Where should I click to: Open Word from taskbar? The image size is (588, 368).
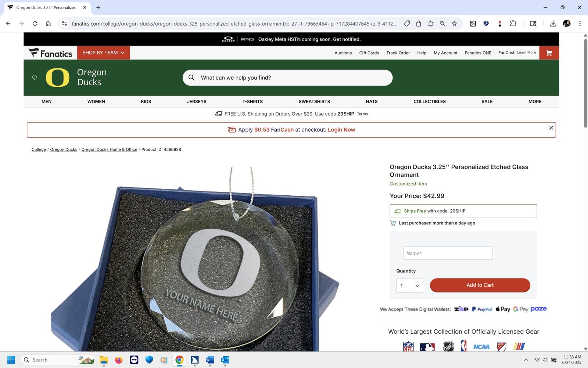click(x=210, y=360)
